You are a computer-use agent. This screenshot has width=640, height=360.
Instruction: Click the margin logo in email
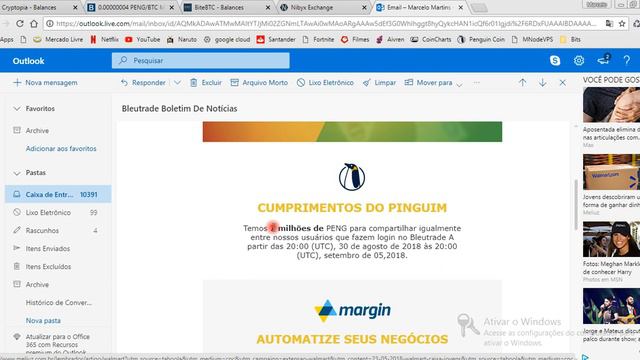[352, 311]
